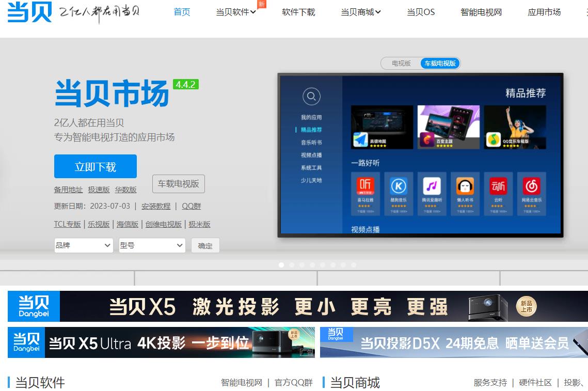Open the 品牌 dropdown

84,245
